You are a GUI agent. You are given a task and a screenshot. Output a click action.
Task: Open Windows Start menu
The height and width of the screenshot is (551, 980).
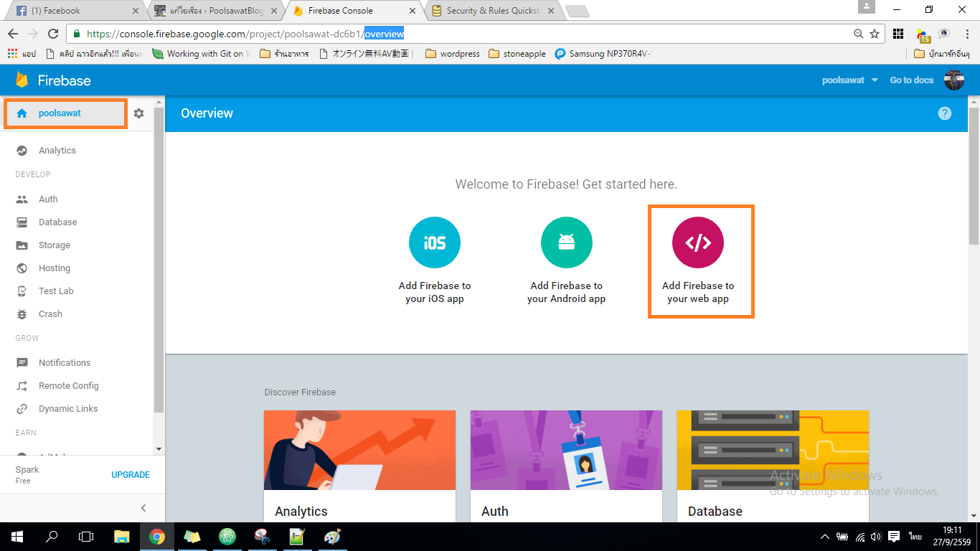[17, 537]
